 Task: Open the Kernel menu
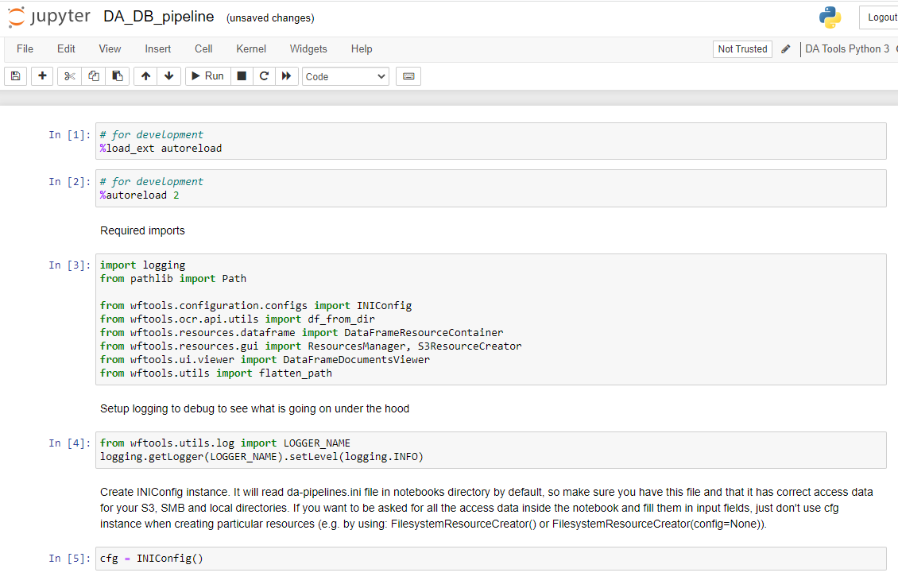[x=251, y=49]
